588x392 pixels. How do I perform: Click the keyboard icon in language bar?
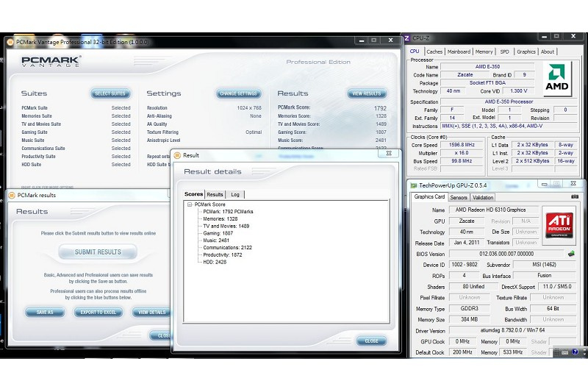(565, 352)
